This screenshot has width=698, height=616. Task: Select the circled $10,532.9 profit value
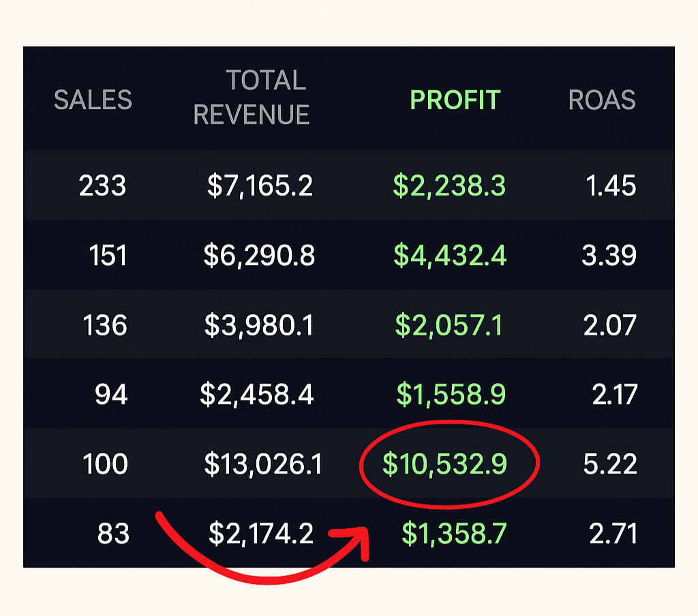[444, 464]
